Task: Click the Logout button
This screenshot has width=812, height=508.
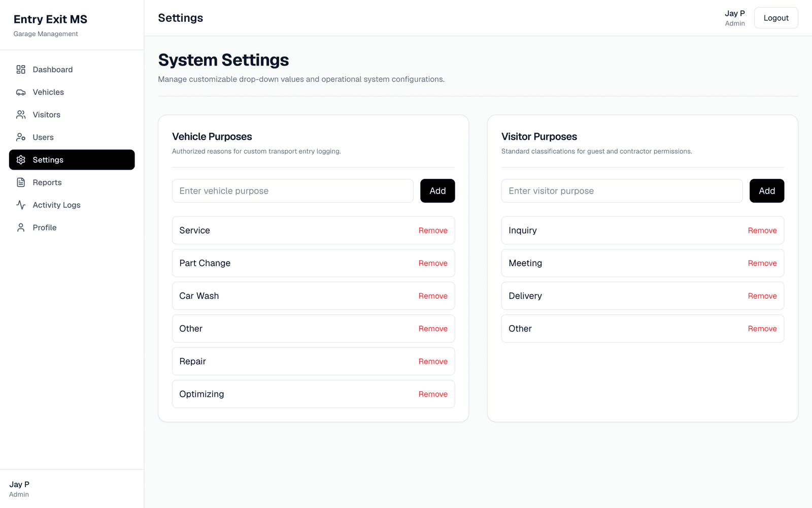Action: coord(776,18)
